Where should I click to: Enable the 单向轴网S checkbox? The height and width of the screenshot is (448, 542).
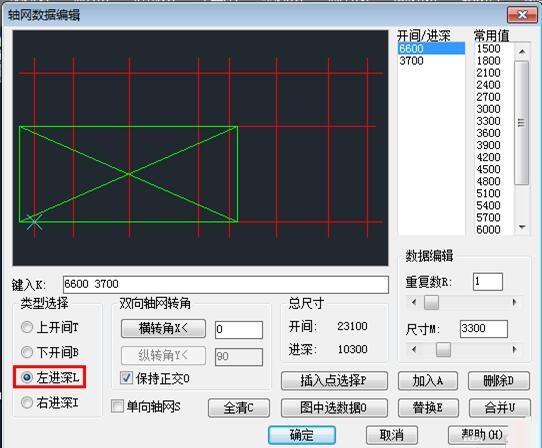(x=117, y=406)
